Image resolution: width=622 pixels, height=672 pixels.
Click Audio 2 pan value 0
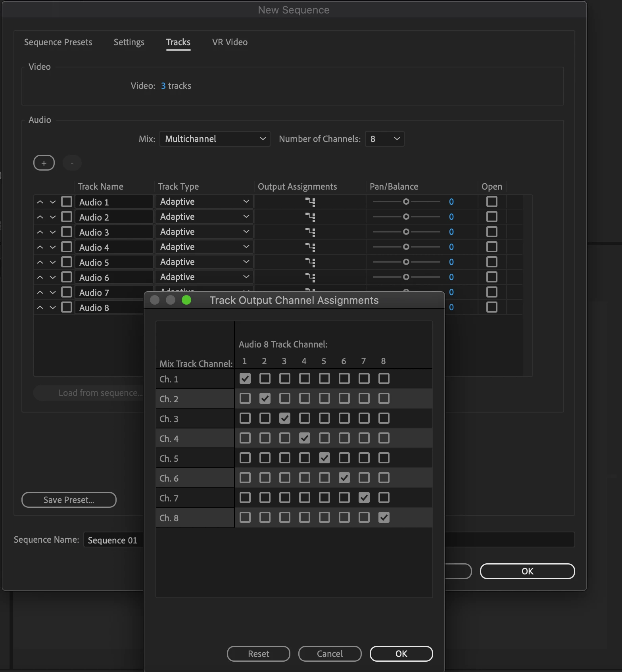pos(451,217)
